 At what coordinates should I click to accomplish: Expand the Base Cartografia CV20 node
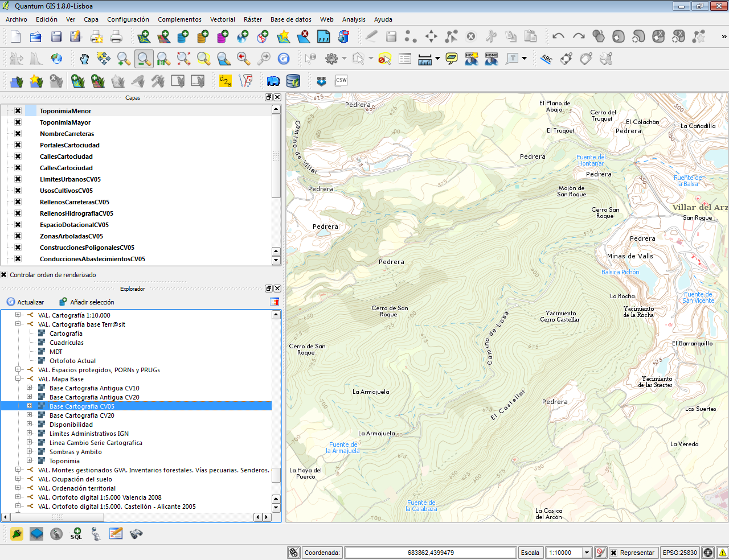(x=28, y=415)
